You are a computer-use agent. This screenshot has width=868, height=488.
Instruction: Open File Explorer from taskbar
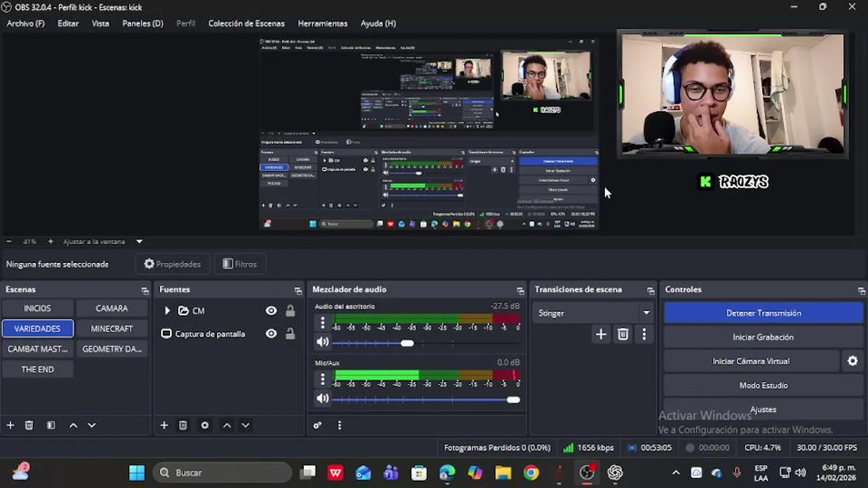pos(503,472)
